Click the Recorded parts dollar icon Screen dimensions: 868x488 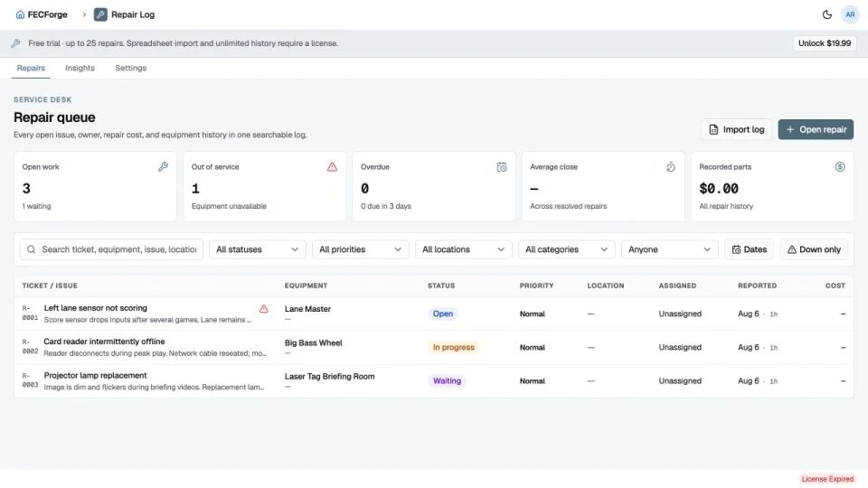click(840, 166)
